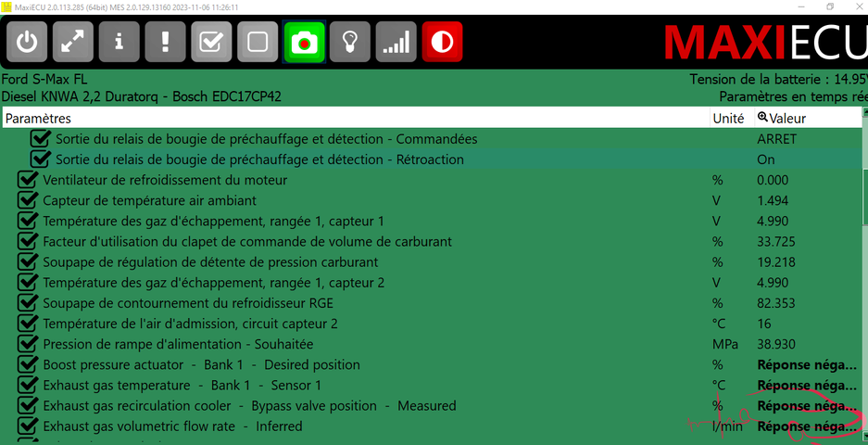Click Diesel KNWA 2,2 Duratorq ECU label

coord(141,97)
